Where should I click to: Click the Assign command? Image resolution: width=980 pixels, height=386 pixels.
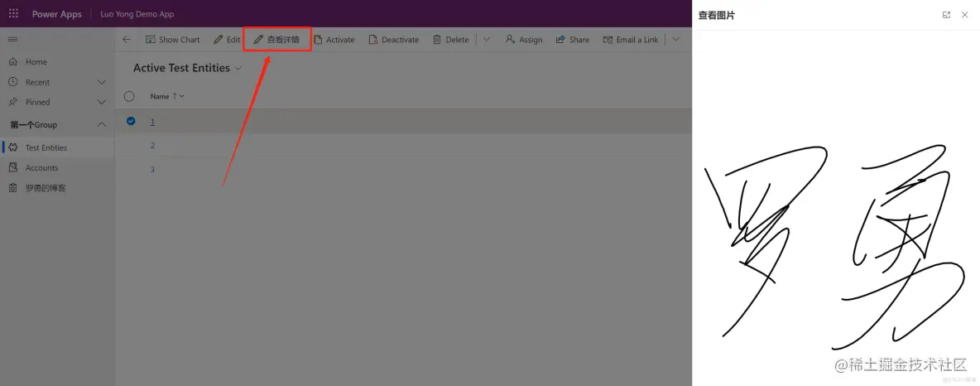click(525, 40)
